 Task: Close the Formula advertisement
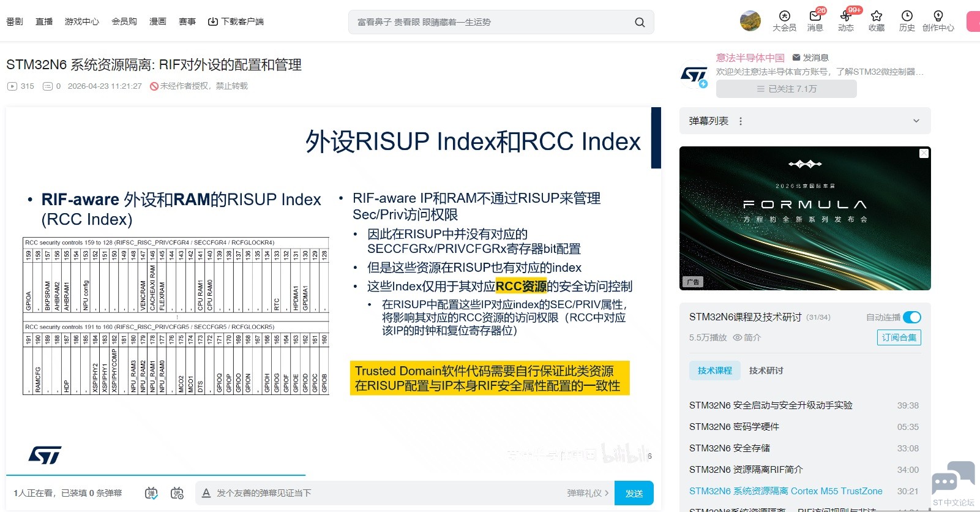click(x=924, y=153)
